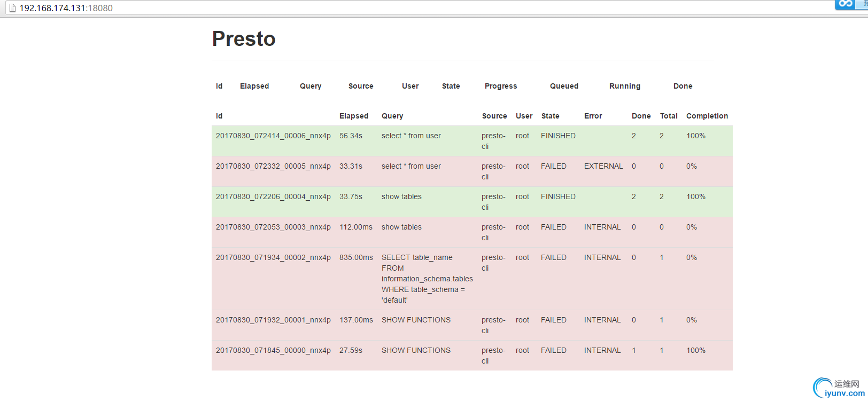Open query 20170830_071932_00001_nnx4p
The image size is (868, 402).
(273, 320)
